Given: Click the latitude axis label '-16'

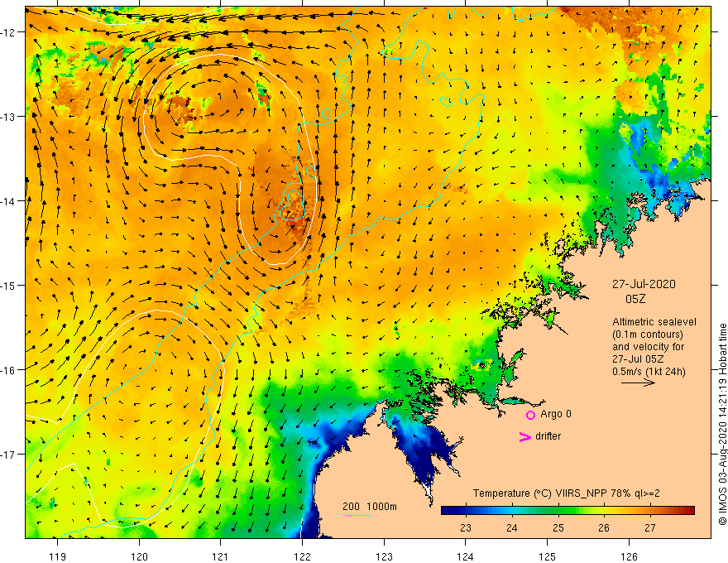Looking at the screenshot, I should click(x=8, y=370).
